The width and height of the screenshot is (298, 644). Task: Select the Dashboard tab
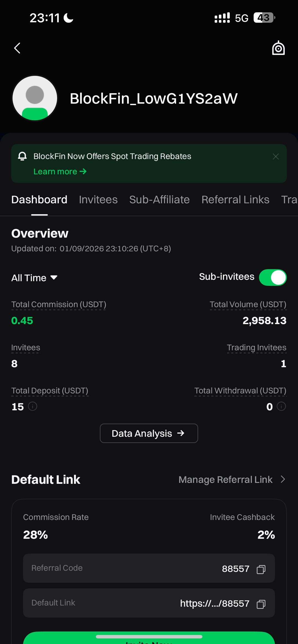(39, 200)
